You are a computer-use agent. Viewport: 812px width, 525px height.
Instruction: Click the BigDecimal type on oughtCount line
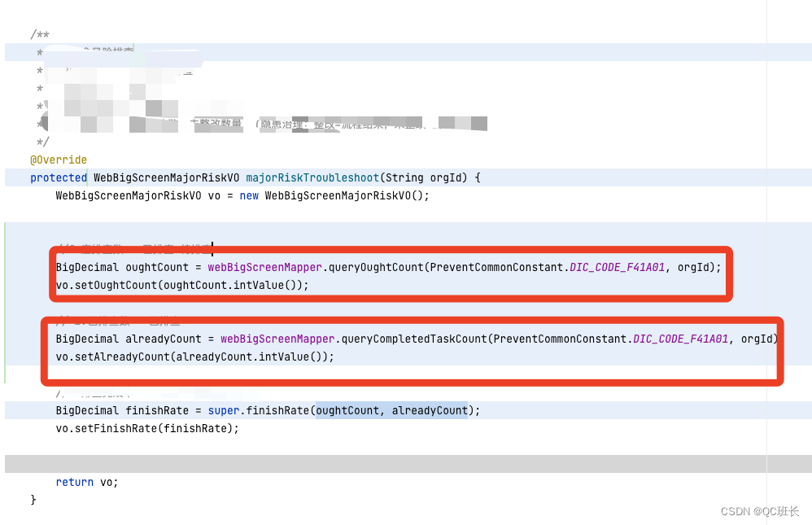pyautogui.click(x=84, y=267)
